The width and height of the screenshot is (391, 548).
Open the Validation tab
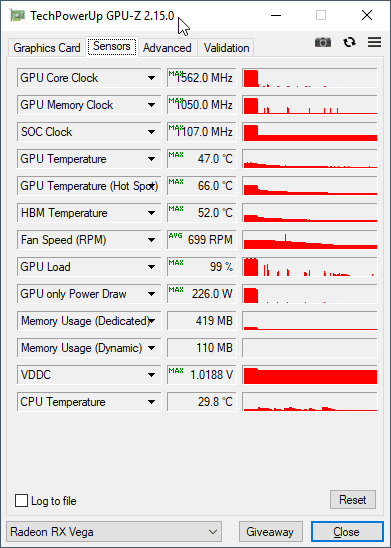[226, 48]
